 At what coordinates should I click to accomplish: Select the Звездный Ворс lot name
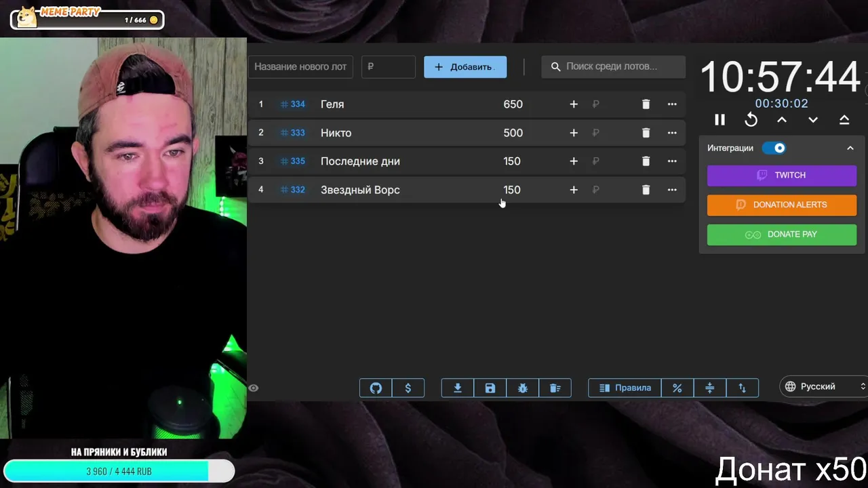360,190
